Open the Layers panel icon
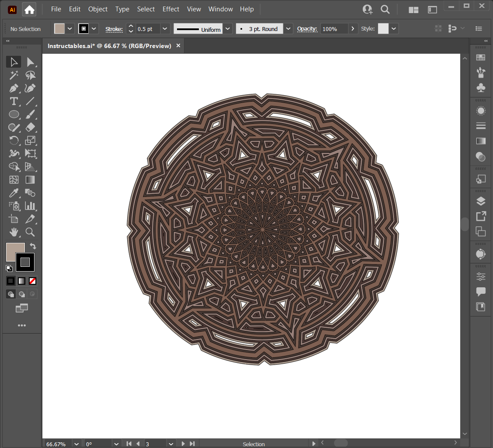This screenshot has width=493, height=448. click(x=481, y=201)
